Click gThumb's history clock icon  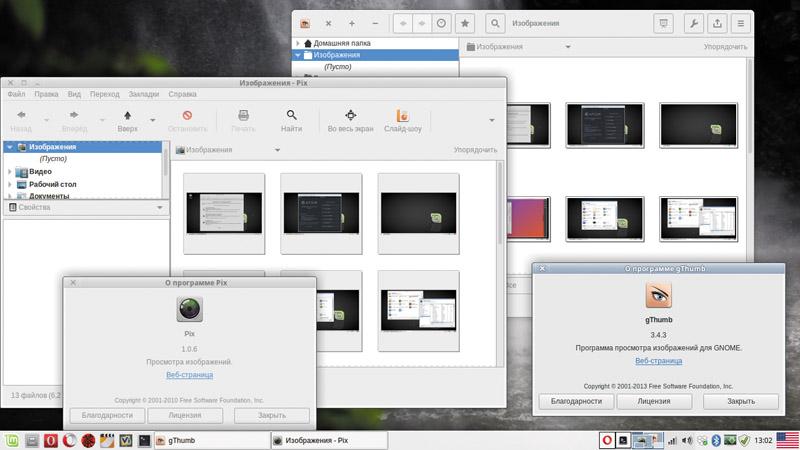pyautogui.click(x=441, y=23)
